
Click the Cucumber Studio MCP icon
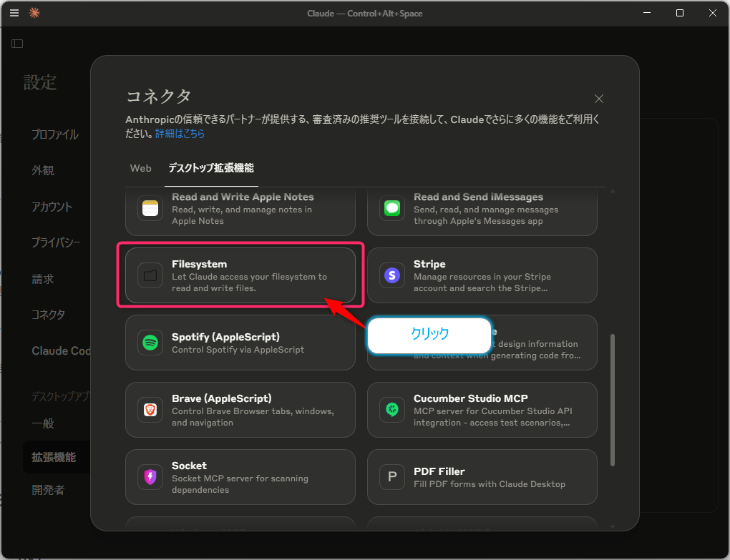[x=392, y=410]
